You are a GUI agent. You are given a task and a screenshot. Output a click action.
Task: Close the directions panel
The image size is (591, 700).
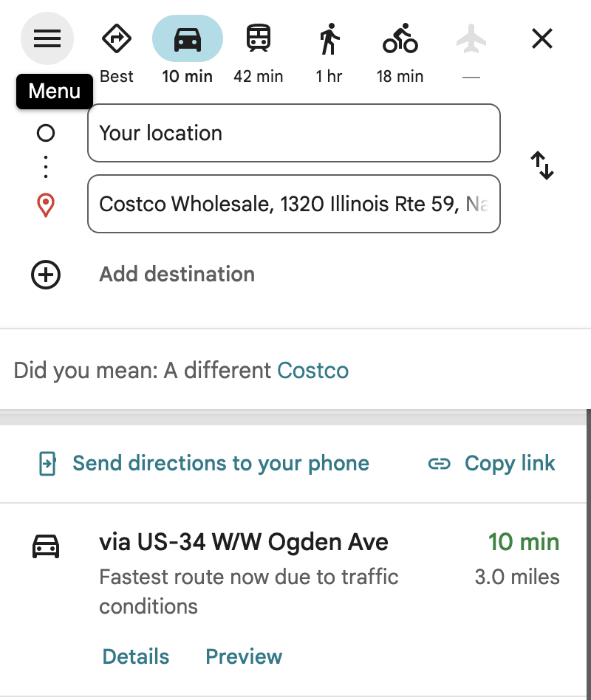(x=542, y=38)
